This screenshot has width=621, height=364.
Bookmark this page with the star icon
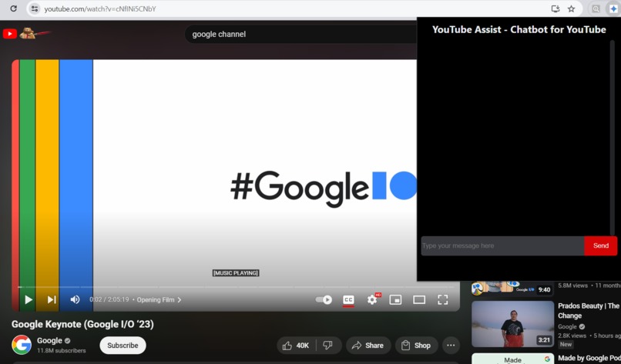coord(571,8)
